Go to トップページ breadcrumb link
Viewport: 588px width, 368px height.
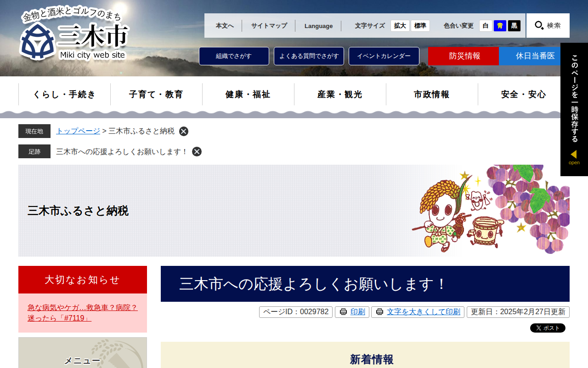pos(78,131)
